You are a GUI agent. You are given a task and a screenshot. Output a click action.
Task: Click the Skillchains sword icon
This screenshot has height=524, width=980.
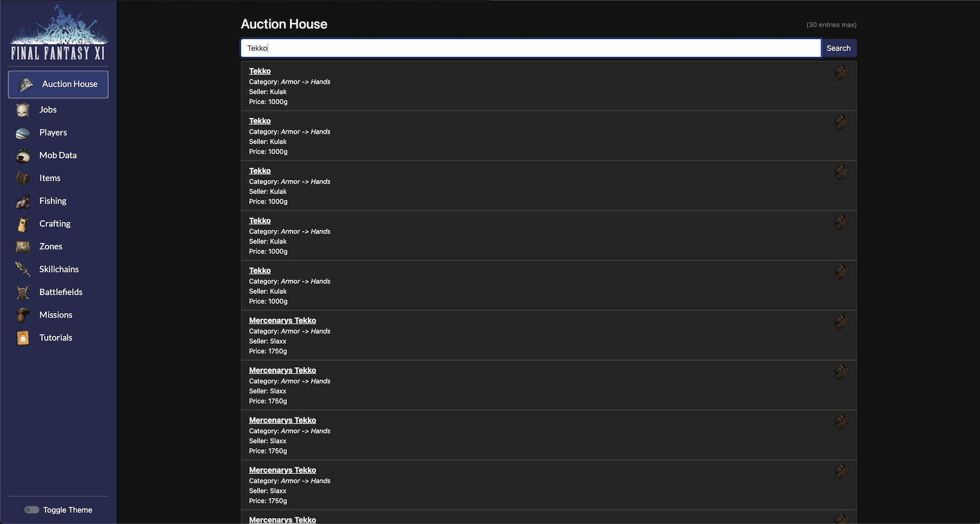tap(23, 269)
